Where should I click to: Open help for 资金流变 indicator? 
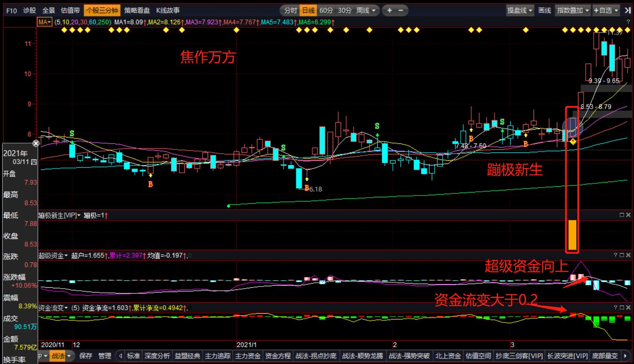615,308
